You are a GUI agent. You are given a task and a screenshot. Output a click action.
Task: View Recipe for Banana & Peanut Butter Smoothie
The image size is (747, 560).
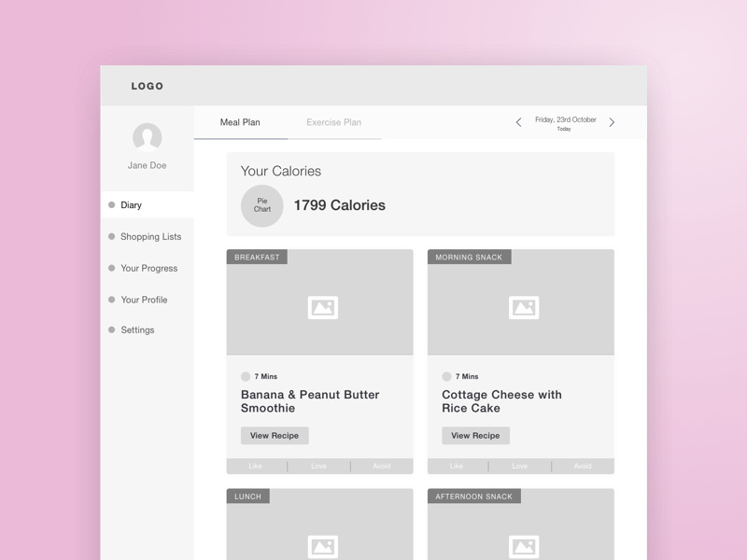(275, 435)
